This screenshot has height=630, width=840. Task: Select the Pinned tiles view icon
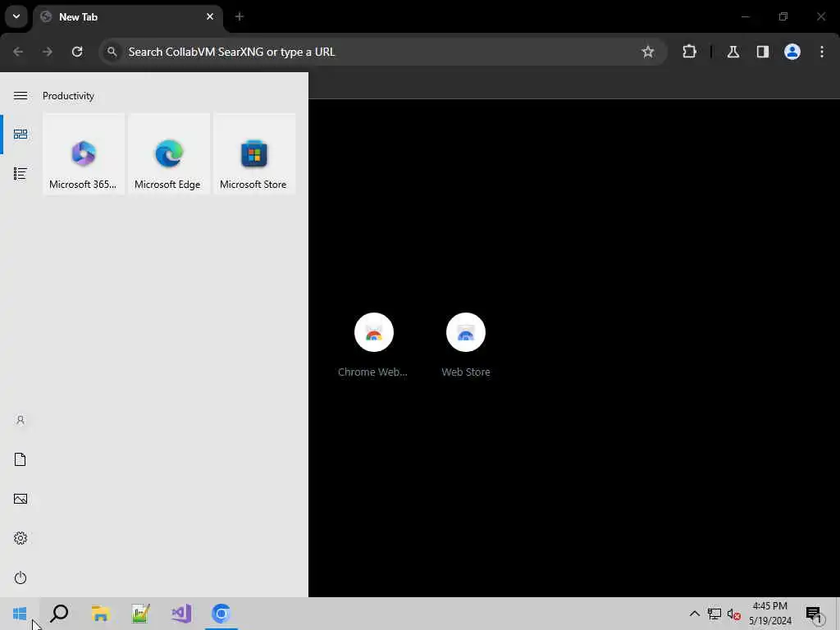21,134
